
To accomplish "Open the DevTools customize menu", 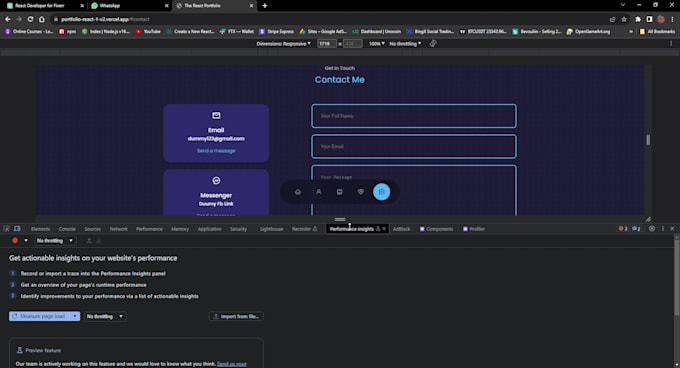I will [663, 228].
